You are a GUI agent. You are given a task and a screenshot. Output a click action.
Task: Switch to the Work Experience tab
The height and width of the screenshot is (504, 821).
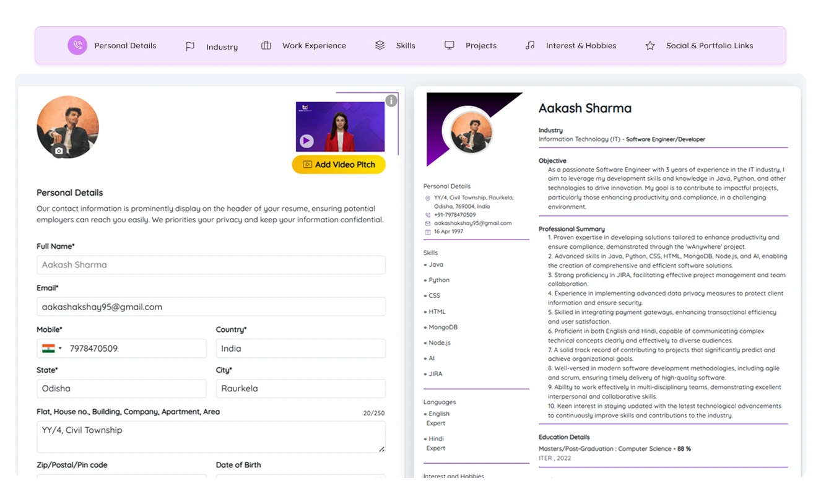click(314, 45)
